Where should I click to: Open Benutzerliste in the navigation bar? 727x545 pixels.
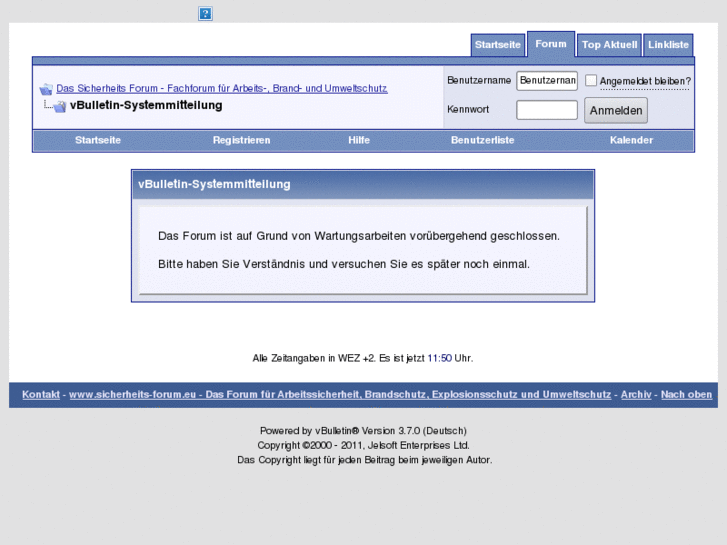pyautogui.click(x=482, y=140)
